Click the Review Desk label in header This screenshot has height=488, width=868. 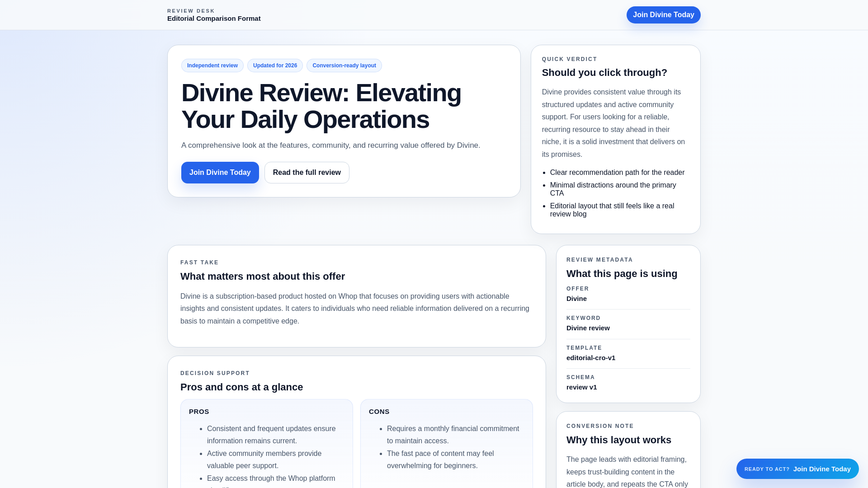[191, 11]
